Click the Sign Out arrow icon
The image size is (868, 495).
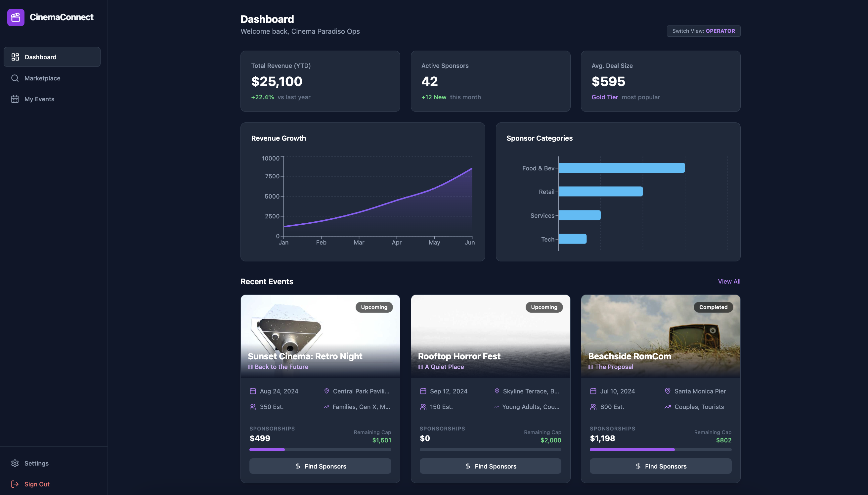[15, 484]
